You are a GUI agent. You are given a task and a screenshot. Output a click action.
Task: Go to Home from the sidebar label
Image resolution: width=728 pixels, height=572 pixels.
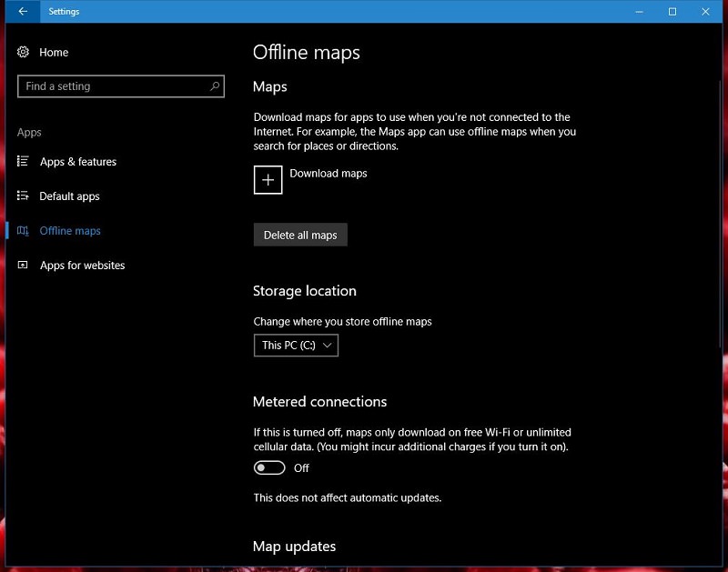point(54,53)
